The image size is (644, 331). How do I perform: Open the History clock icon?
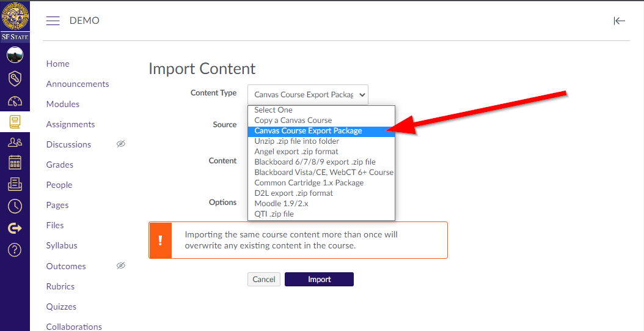[x=15, y=206]
